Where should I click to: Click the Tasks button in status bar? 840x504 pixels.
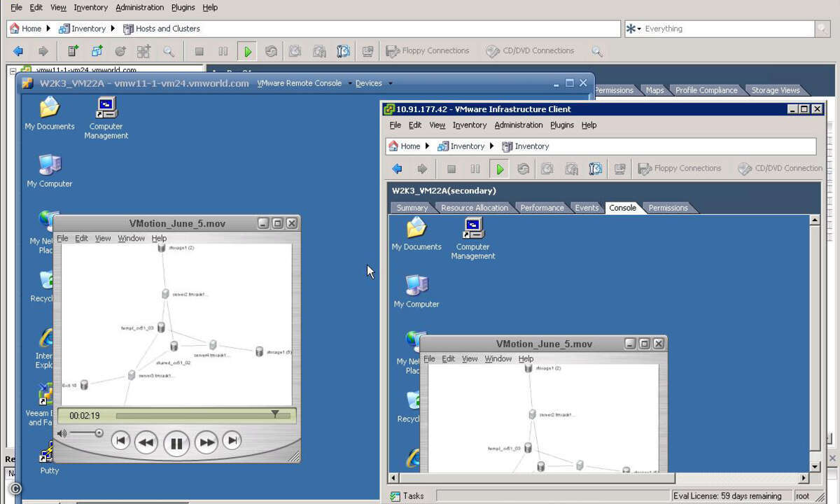click(407, 496)
